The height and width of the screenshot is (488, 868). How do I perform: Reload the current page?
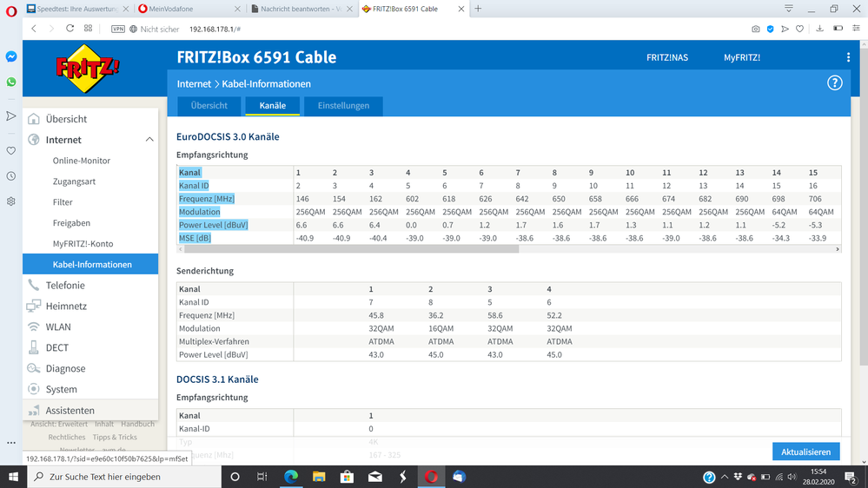pyautogui.click(x=70, y=28)
